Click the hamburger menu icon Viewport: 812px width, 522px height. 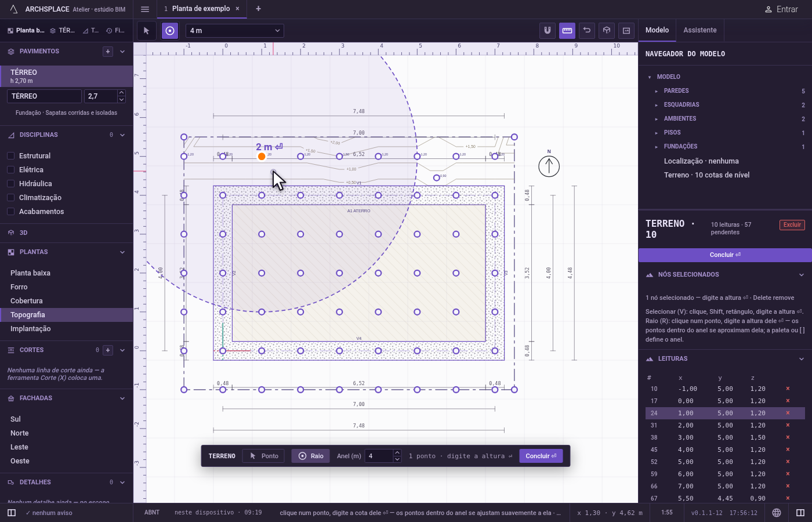tap(145, 9)
